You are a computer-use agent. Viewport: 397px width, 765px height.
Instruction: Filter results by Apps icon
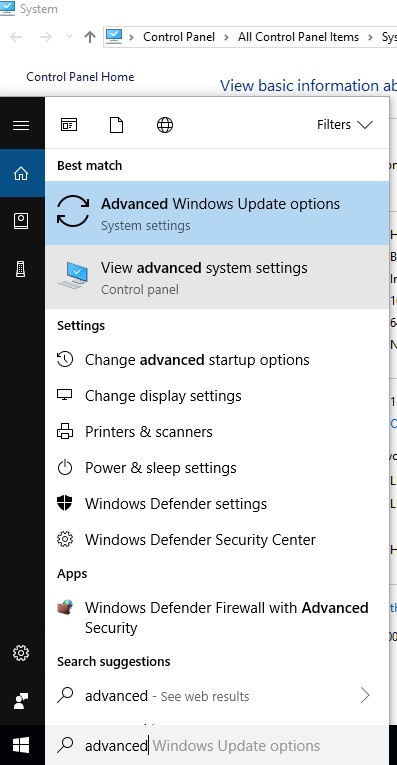click(x=69, y=125)
